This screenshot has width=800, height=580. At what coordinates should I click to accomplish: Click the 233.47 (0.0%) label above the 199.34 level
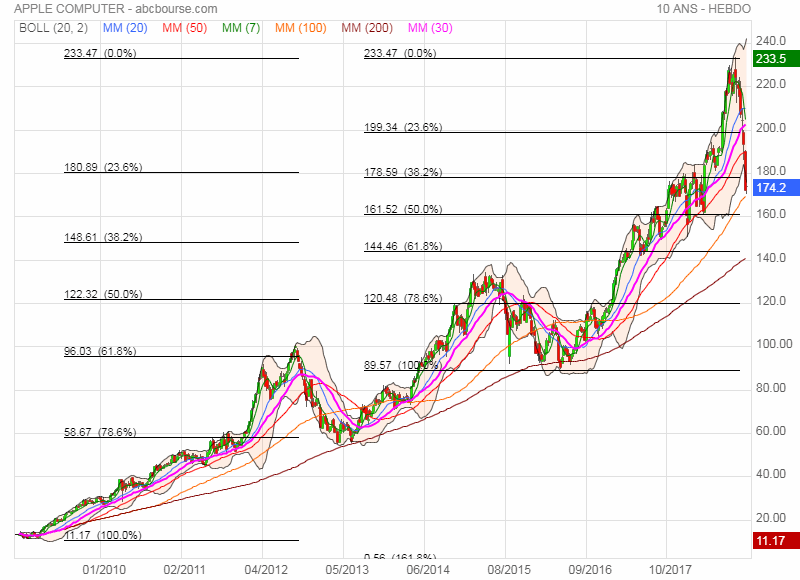click(400, 53)
